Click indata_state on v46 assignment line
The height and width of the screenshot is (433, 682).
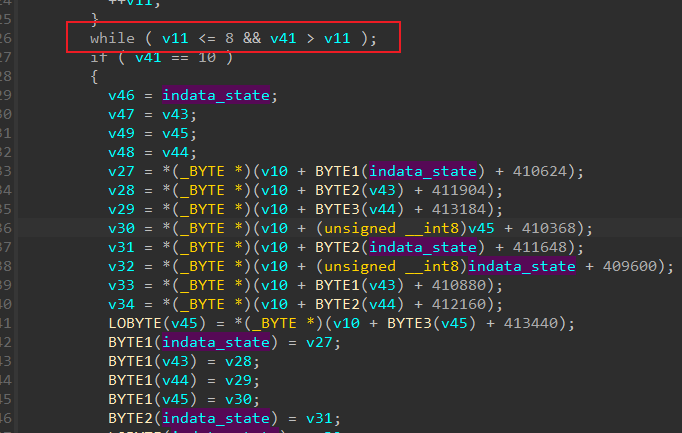216,95
